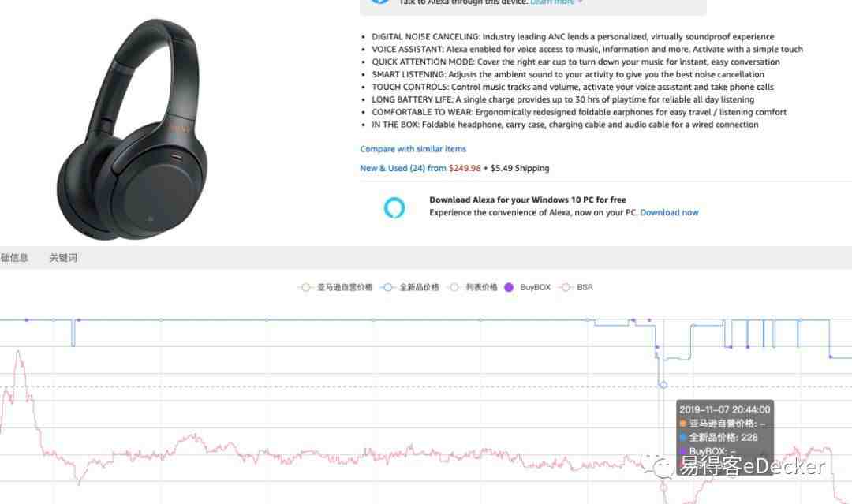Toggle the BuyBOX legend series

click(527, 287)
